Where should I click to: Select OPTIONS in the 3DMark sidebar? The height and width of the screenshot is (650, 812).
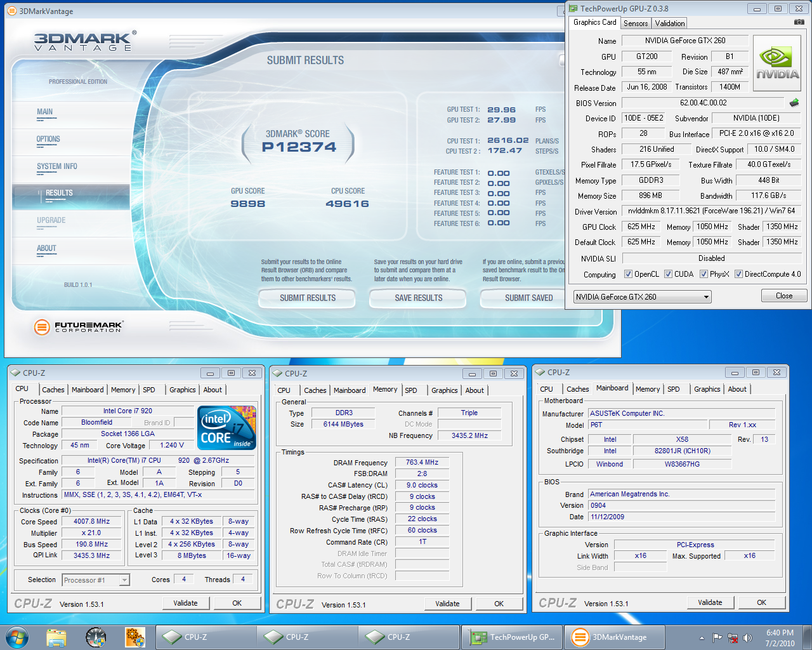tap(48, 139)
